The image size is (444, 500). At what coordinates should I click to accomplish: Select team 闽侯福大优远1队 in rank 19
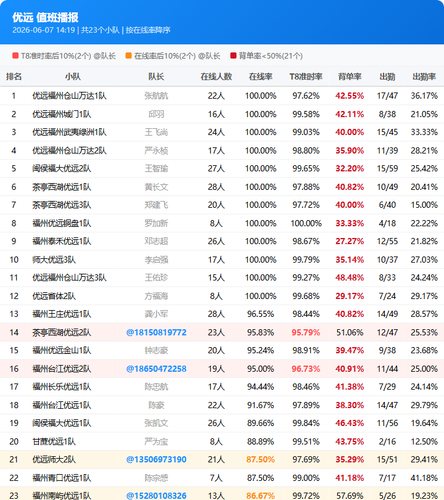pos(62,423)
